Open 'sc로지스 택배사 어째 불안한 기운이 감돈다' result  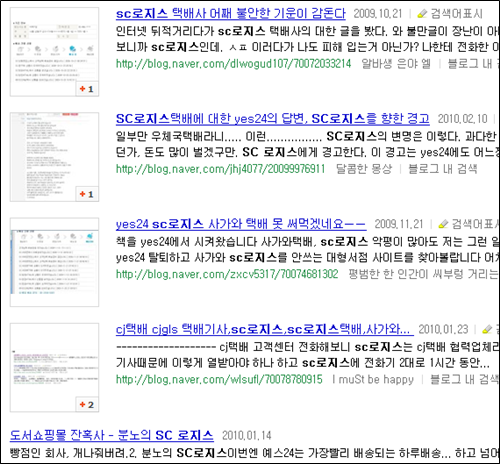tap(231, 14)
